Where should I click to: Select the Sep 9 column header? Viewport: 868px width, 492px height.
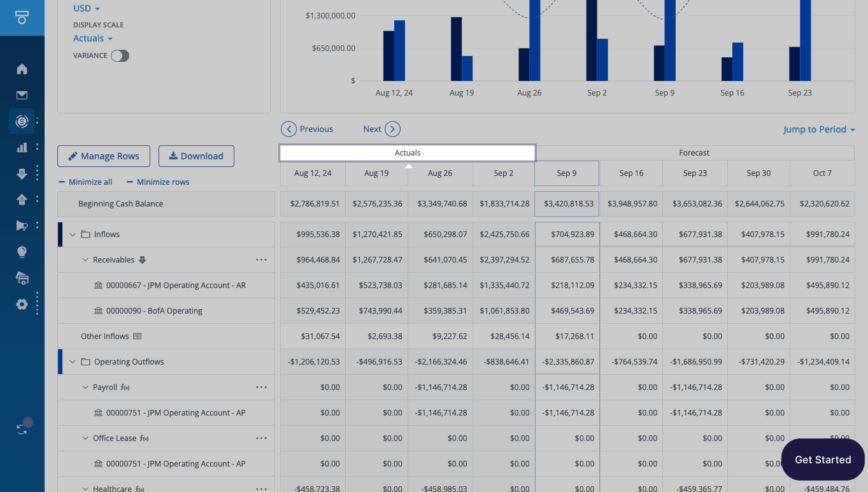click(567, 173)
